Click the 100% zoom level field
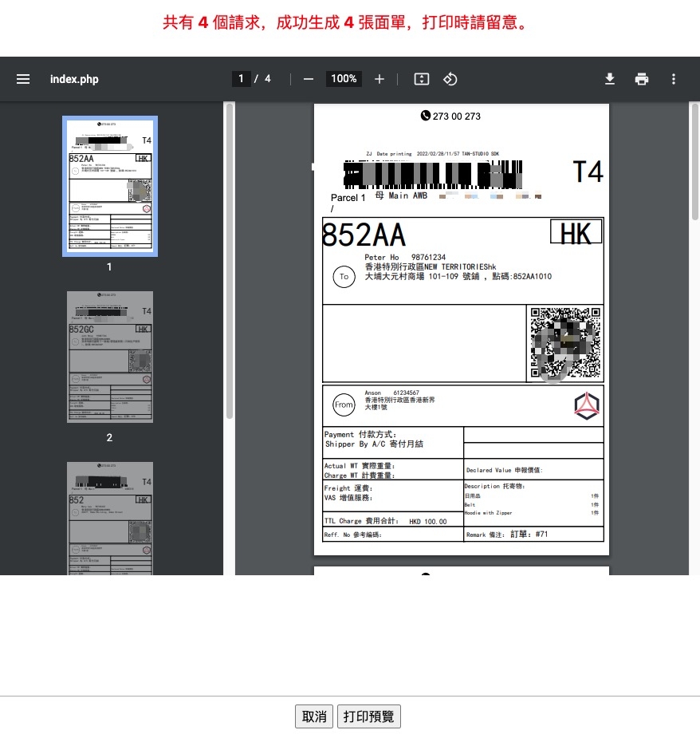 click(344, 79)
